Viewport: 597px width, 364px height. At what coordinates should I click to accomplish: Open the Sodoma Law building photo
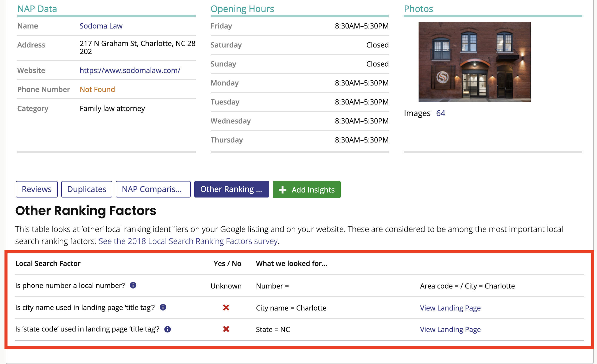(x=475, y=62)
